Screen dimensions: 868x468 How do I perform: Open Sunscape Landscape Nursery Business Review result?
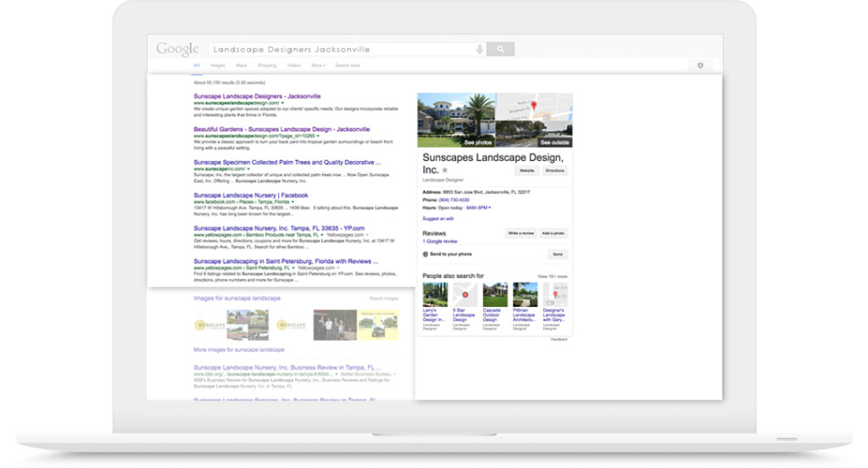287,367
